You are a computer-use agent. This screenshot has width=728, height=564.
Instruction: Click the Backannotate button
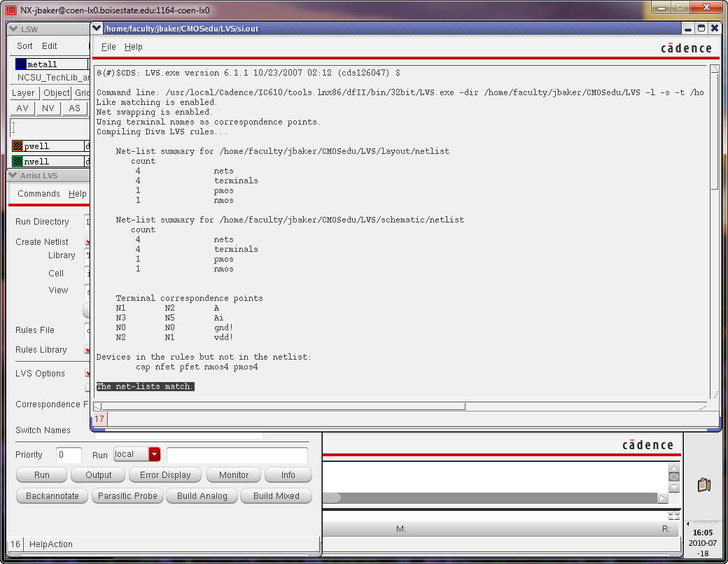(52, 495)
